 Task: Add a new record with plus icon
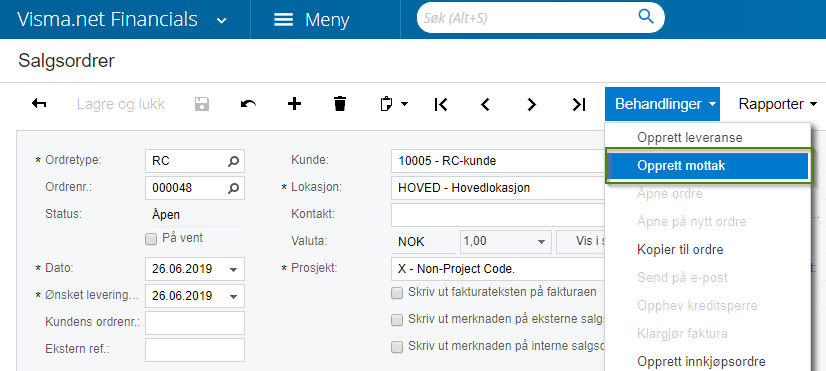(294, 103)
